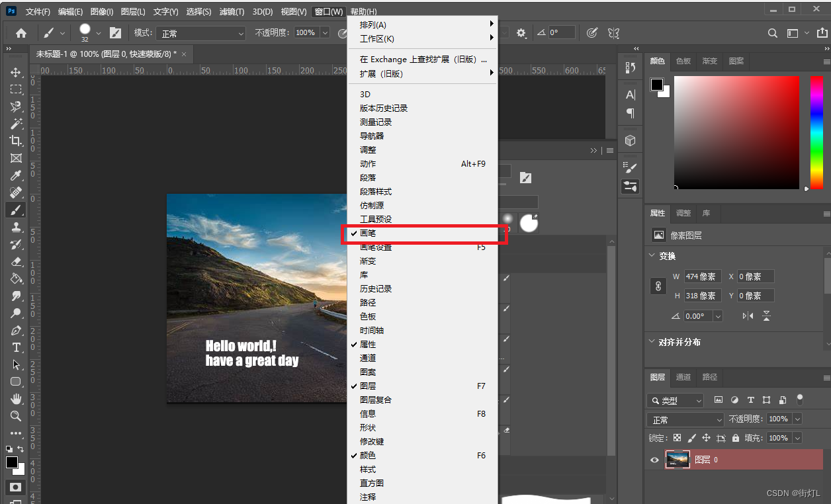Open the 滤镜(T) menu
Image resolution: width=831 pixels, height=504 pixels.
point(232,12)
